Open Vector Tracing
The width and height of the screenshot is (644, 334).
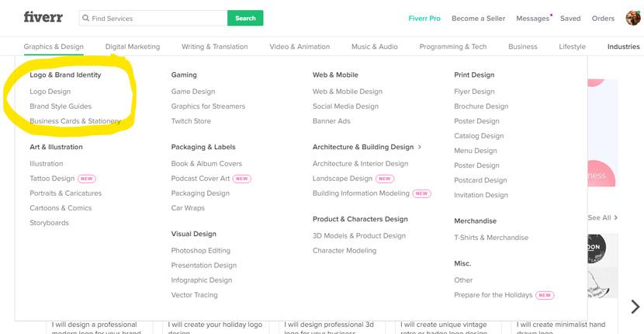(194, 295)
